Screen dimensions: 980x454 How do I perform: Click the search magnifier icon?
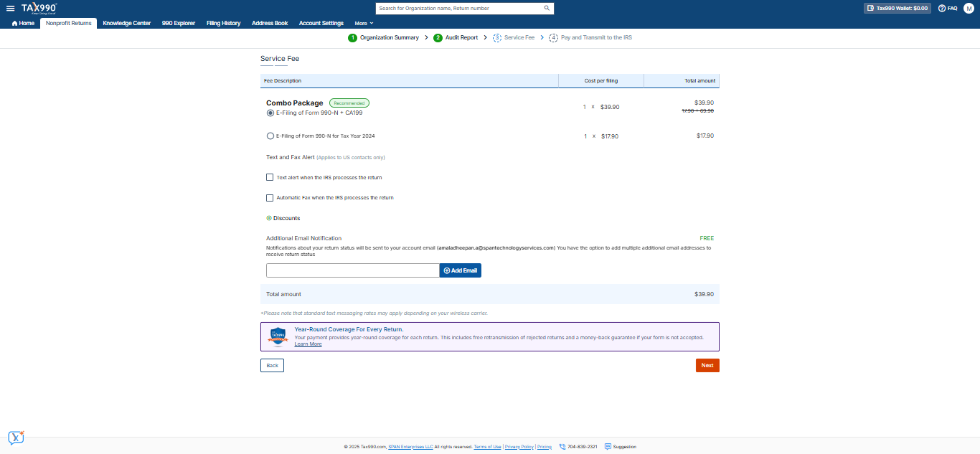(x=547, y=8)
